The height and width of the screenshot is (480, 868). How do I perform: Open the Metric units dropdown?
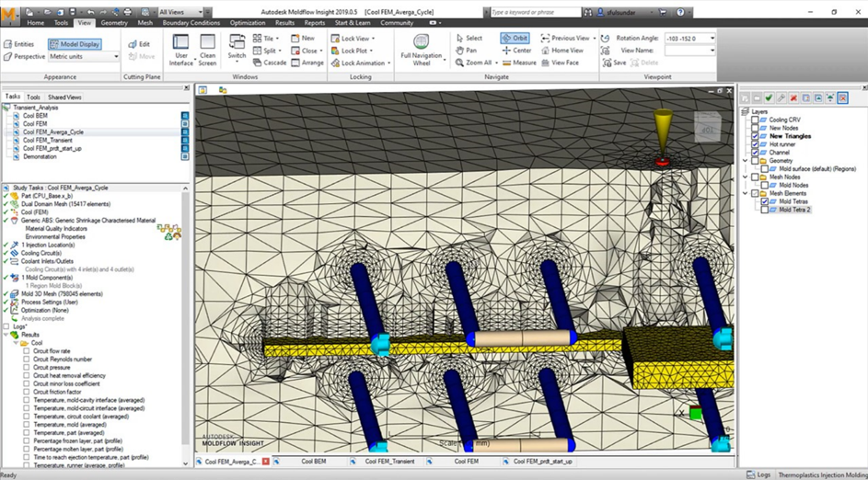84,56
